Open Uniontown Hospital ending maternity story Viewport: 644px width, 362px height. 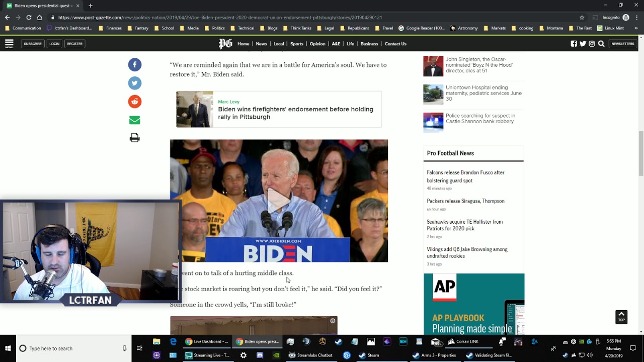[484, 93]
